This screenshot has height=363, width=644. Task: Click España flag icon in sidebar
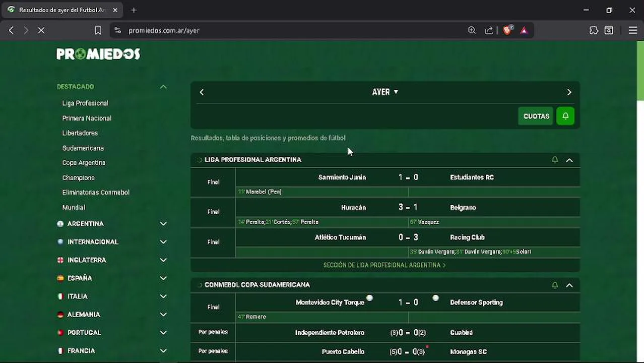pyautogui.click(x=60, y=278)
